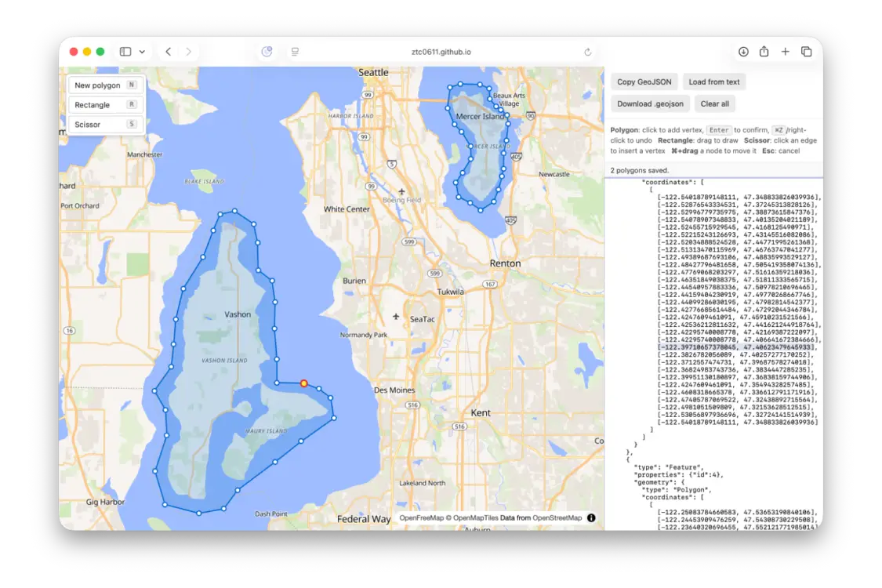Click the MAURY ISLAND label
This screenshot has width=882, height=588.
[266, 431]
